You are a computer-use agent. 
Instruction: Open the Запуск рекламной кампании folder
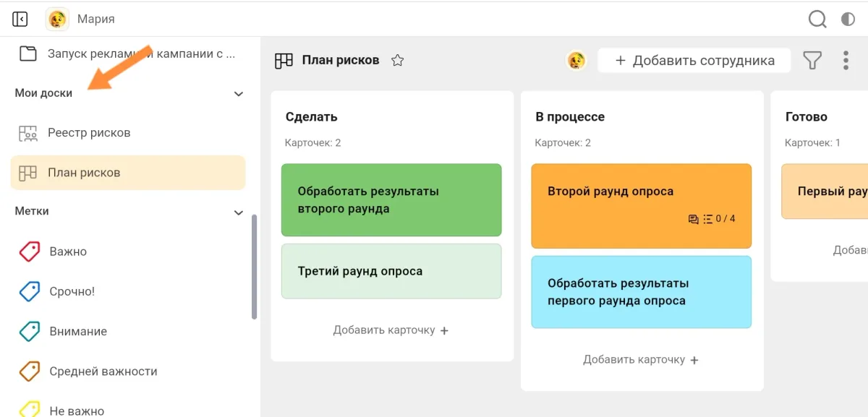click(x=141, y=53)
